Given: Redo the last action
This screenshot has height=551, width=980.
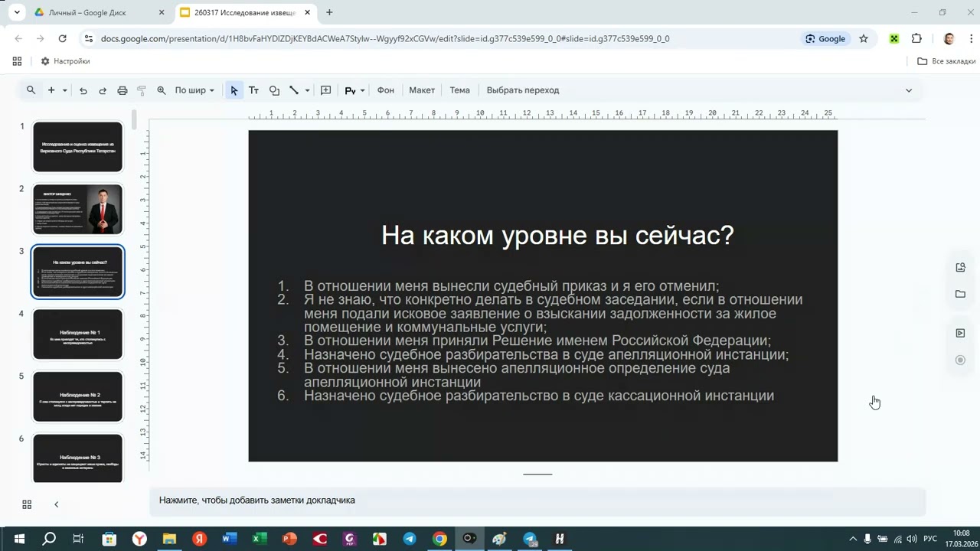Looking at the screenshot, I should coord(103,90).
